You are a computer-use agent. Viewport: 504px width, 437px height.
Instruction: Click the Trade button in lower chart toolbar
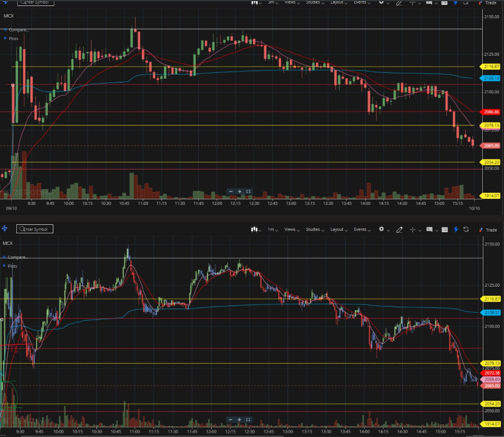(488, 230)
